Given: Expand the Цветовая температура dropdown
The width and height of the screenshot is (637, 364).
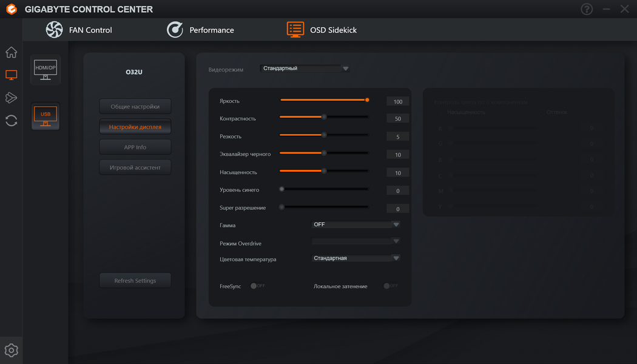Looking at the screenshot, I should (356, 258).
